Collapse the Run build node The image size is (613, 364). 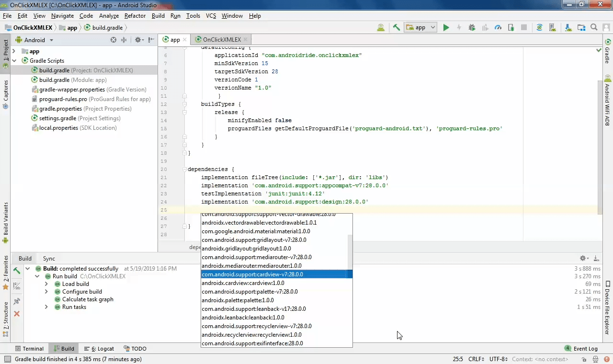(37, 276)
